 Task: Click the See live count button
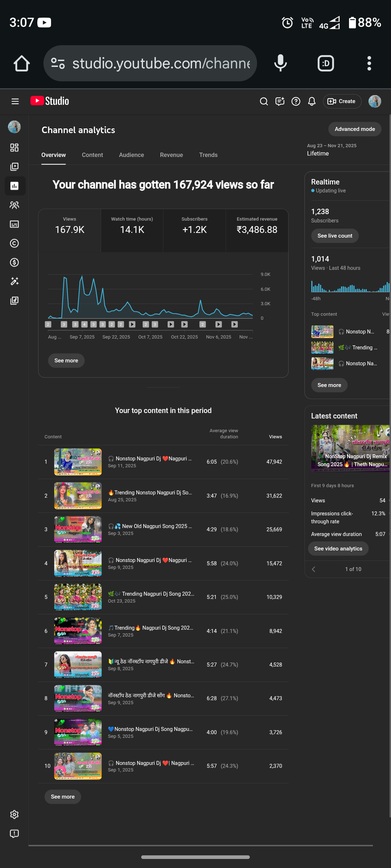click(335, 236)
